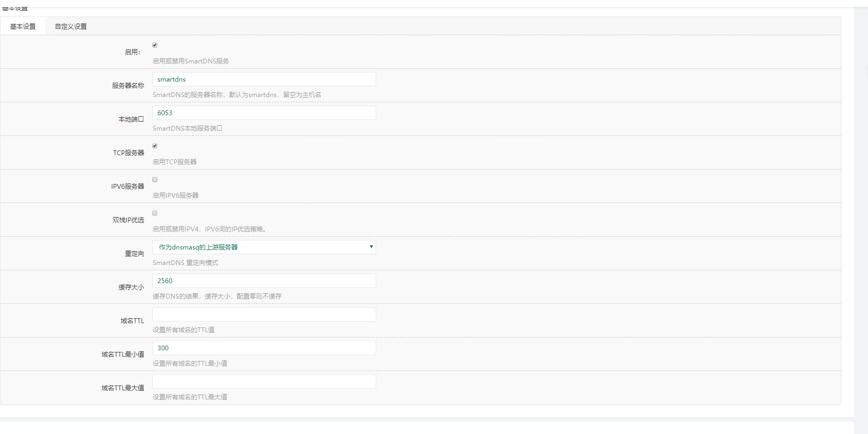Click the hint text 设置所有域名的TTL最大值
The width and height of the screenshot is (868, 434).
pos(190,397)
